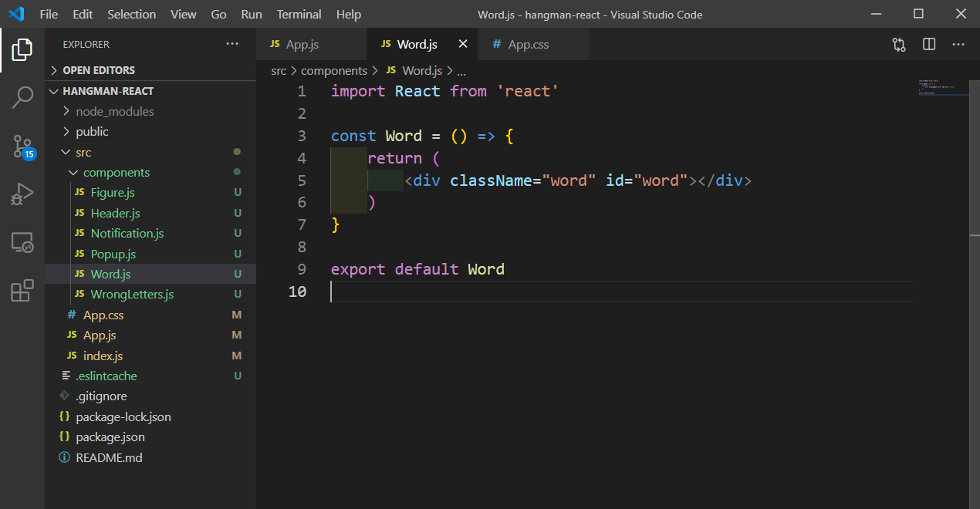Click the JS icon of Figure.js
The width and height of the screenshot is (980, 509).
point(79,192)
